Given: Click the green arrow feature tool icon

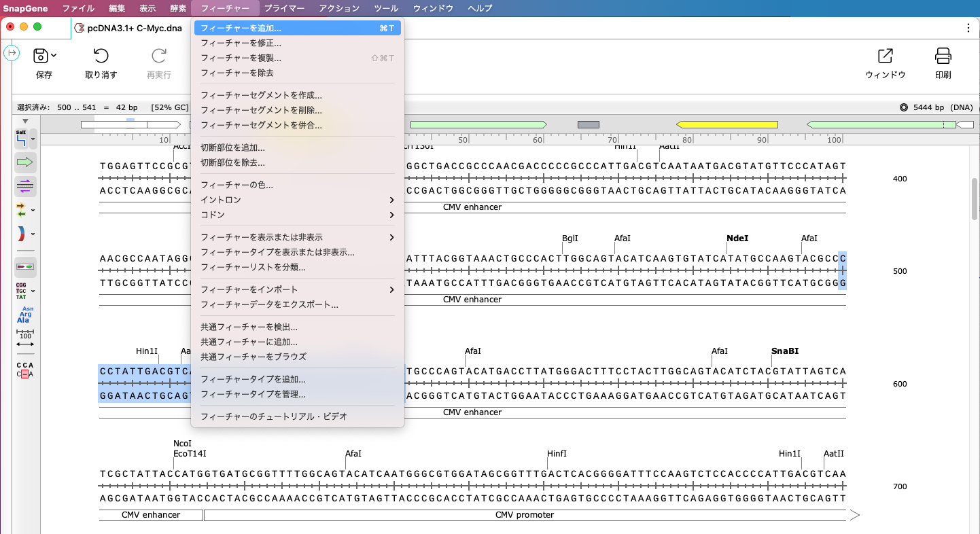Looking at the screenshot, I should (x=24, y=162).
